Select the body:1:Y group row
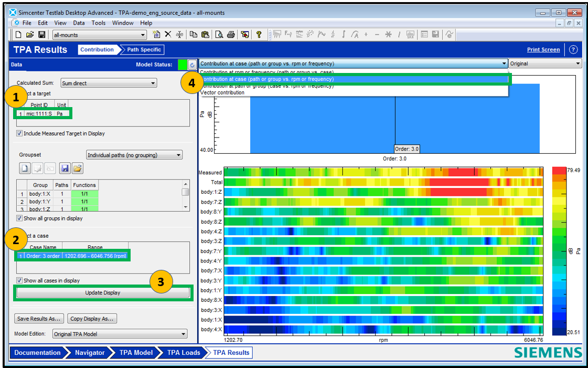The width and height of the screenshot is (588, 368). click(x=57, y=202)
